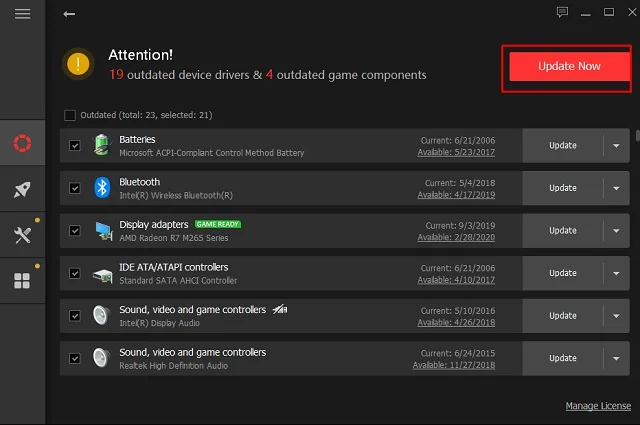The width and height of the screenshot is (640, 425).
Task: Open the Available: 4/10/2017 link
Action: pos(456,280)
